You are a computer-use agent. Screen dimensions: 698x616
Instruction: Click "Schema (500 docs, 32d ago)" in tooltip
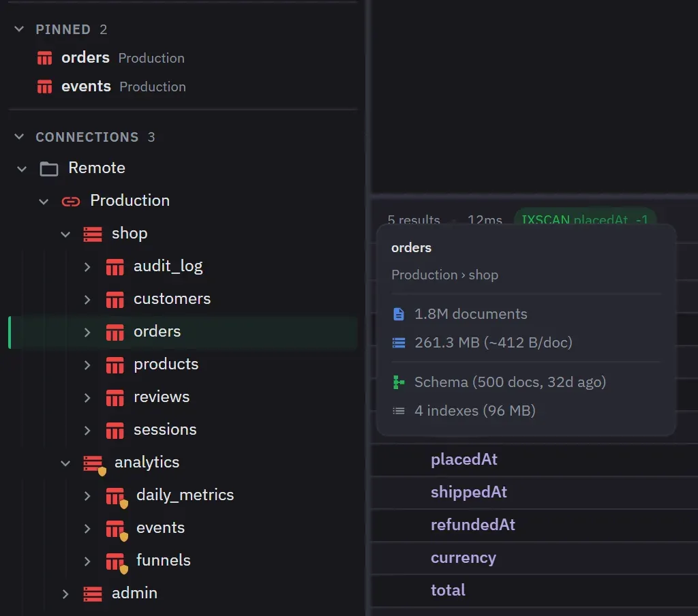(510, 382)
